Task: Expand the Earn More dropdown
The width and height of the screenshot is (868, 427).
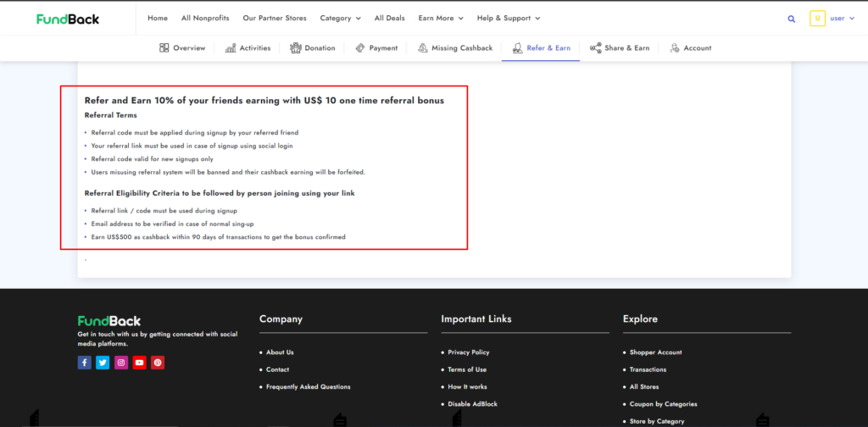Action: pyautogui.click(x=441, y=18)
